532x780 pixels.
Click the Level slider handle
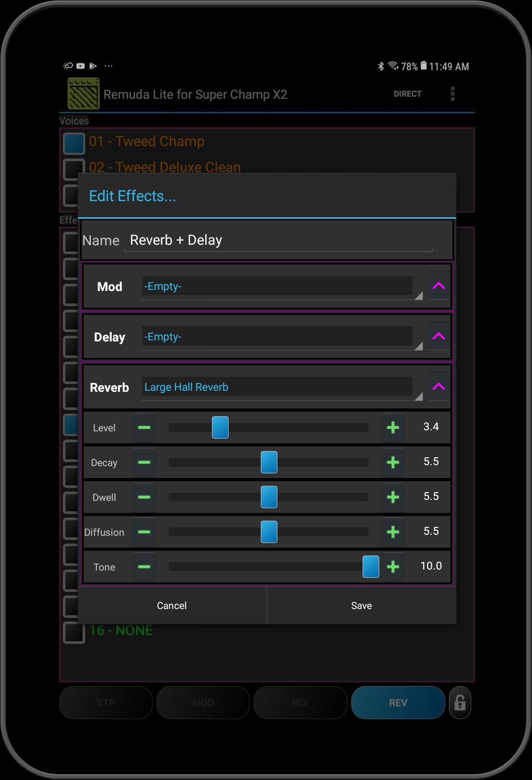coord(220,428)
